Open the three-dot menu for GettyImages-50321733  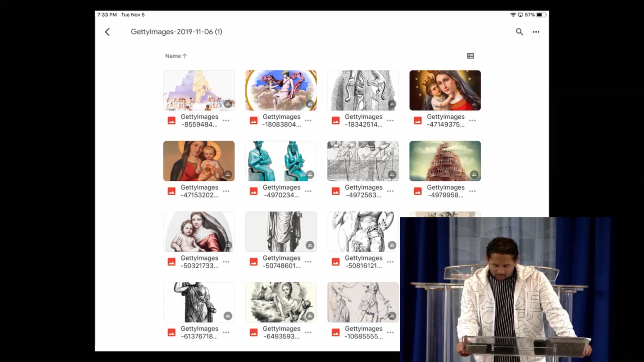coord(226,262)
